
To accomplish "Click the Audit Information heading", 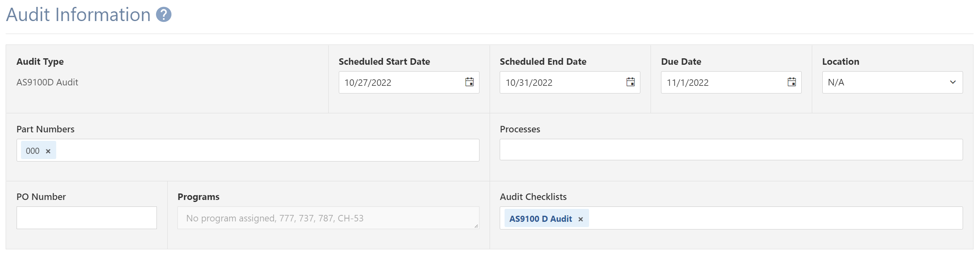I will click(78, 15).
